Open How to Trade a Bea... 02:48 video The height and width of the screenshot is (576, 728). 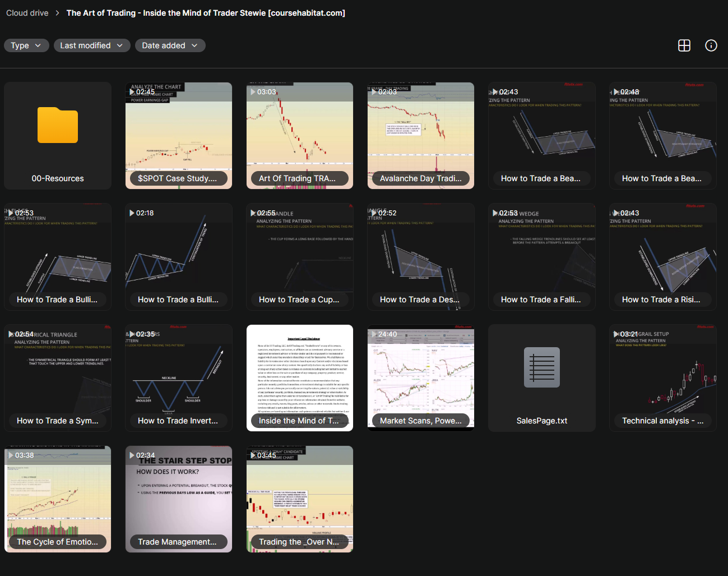coord(663,136)
